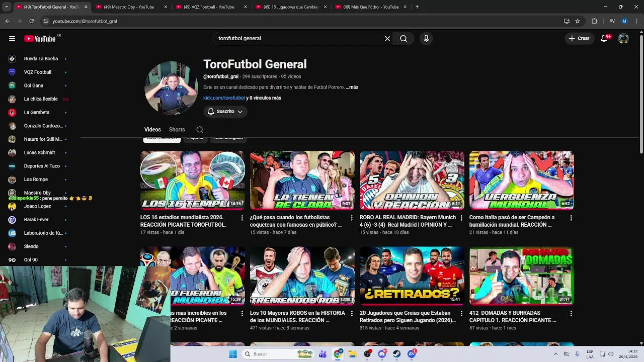This screenshot has width=644, height=362.
Task: Open the Suscrito subscription dropdown
Action: click(x=225, y=112)
